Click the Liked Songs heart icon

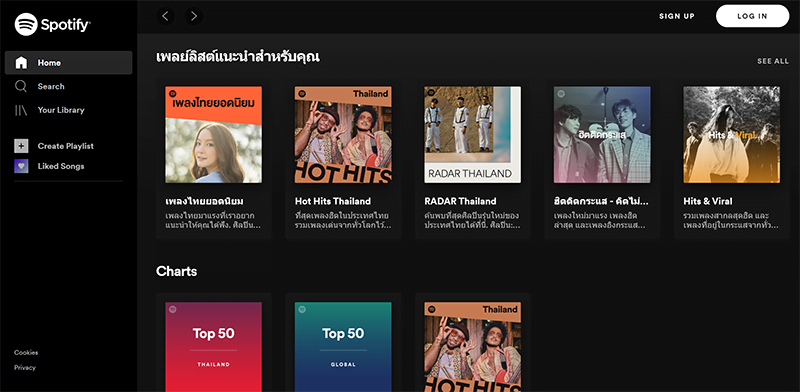[x=21, y=166]
